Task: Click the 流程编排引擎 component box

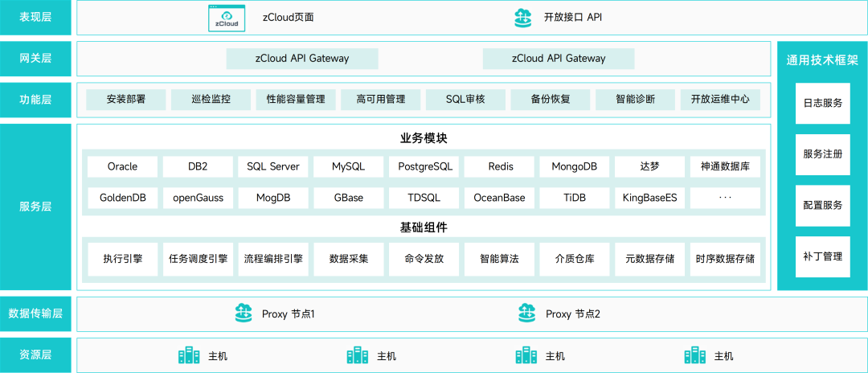Action: pyautogui.click(x=273, y=259)
